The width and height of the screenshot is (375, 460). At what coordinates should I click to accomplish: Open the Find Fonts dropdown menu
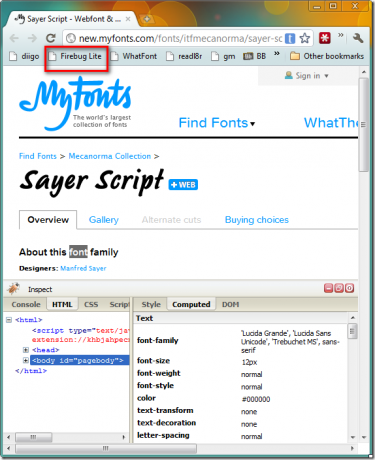pos(217,123)
